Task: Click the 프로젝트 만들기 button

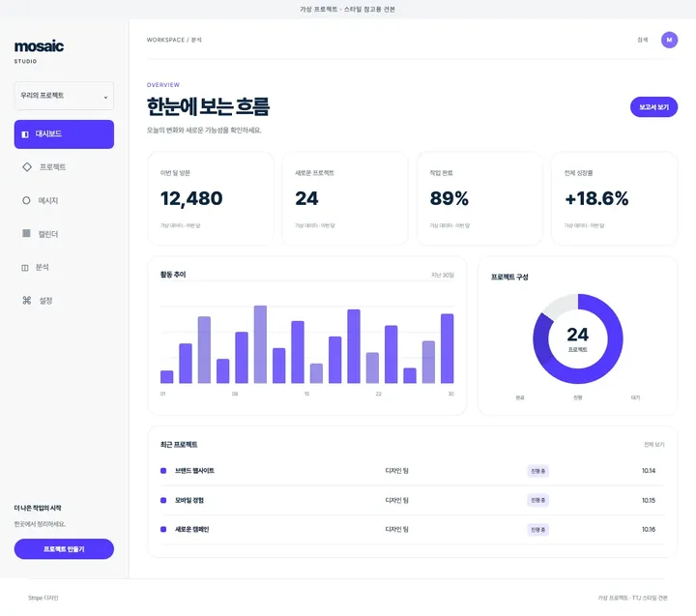Action: (64, 549)
